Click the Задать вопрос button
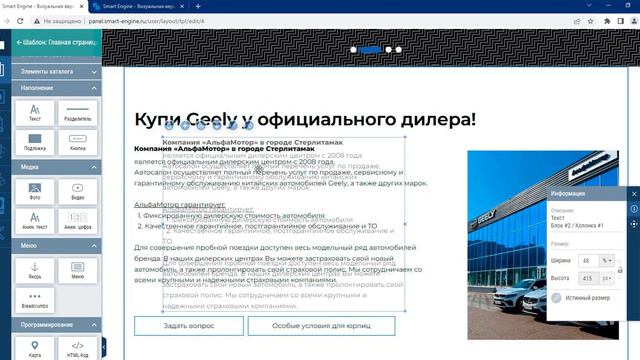The height and width of the screenshot is (360, 640). coord(189,326)
